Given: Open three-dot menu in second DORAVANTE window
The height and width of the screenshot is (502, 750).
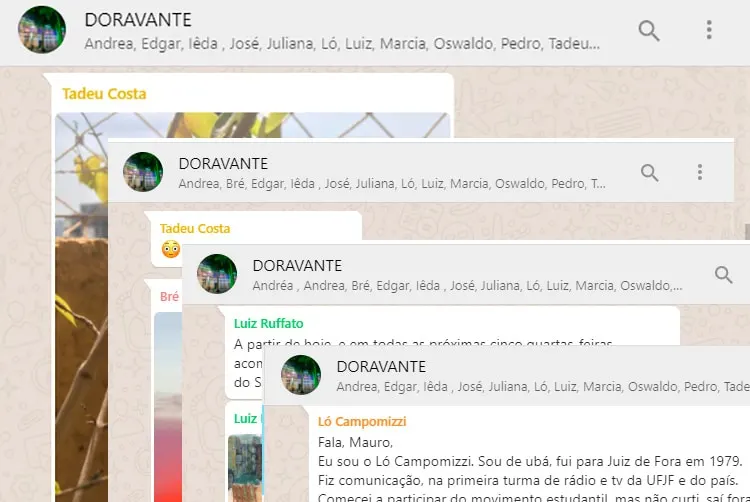Looking at the screenshot, I should (700, 172).
